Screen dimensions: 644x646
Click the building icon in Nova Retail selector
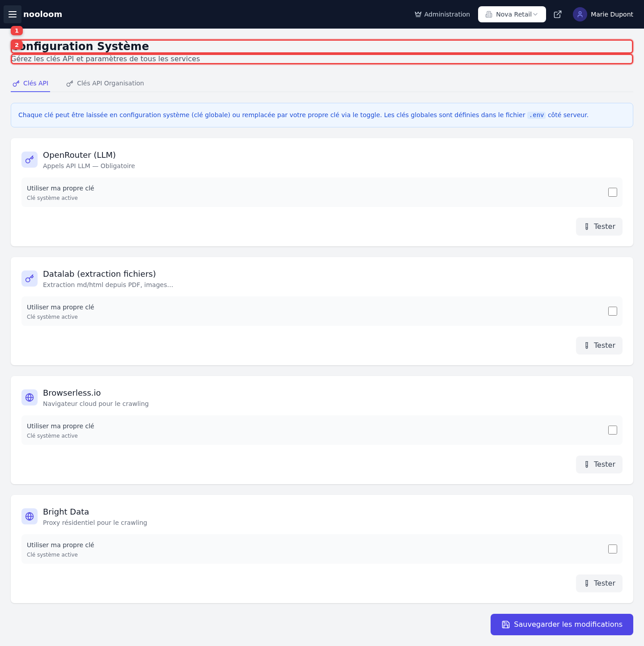pos(489,14)
